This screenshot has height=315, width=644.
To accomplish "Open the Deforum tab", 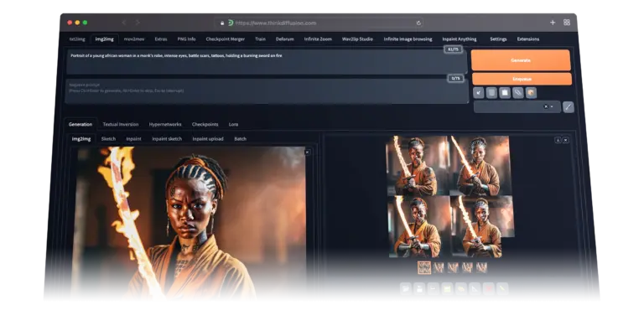I will point(284,39).
